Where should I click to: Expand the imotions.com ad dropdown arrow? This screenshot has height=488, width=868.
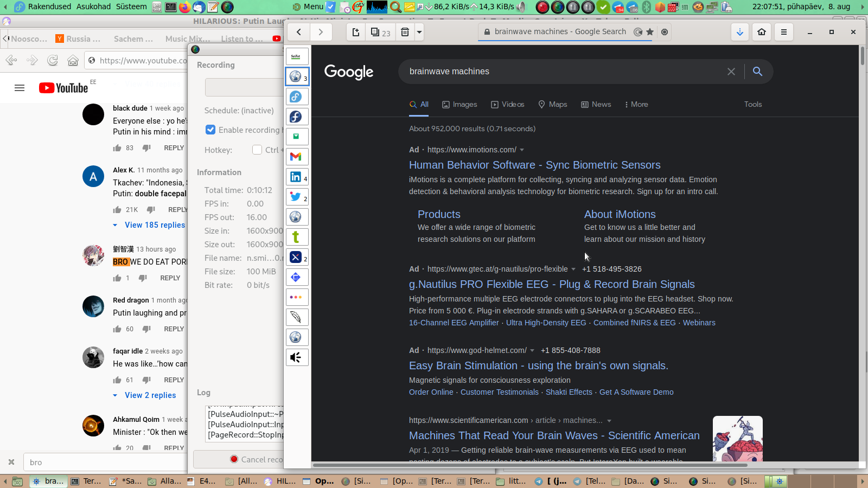click(522, 150)
